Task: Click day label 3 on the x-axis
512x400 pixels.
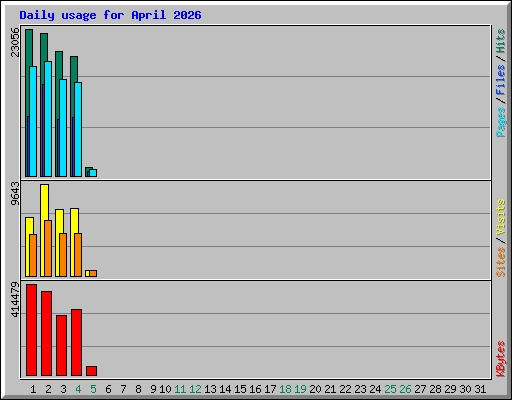Action: (x=63, y=389)
